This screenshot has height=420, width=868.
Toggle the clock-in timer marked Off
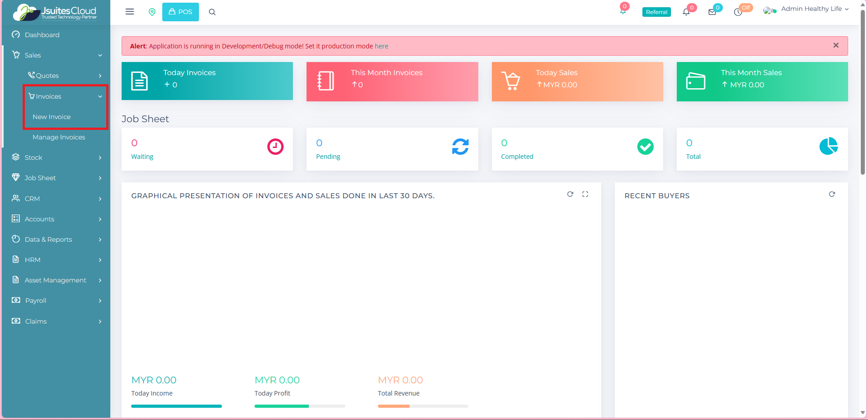pos(739,12)
